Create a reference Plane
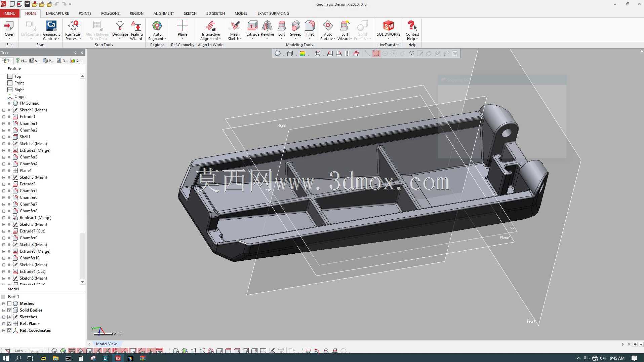This screenshot has width=644, height=362. tap(183, 29)
